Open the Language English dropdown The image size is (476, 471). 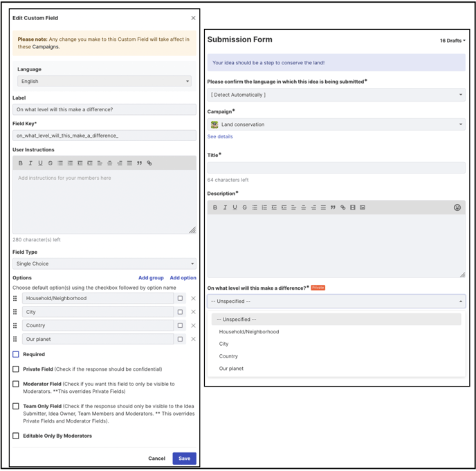[104, 82]
